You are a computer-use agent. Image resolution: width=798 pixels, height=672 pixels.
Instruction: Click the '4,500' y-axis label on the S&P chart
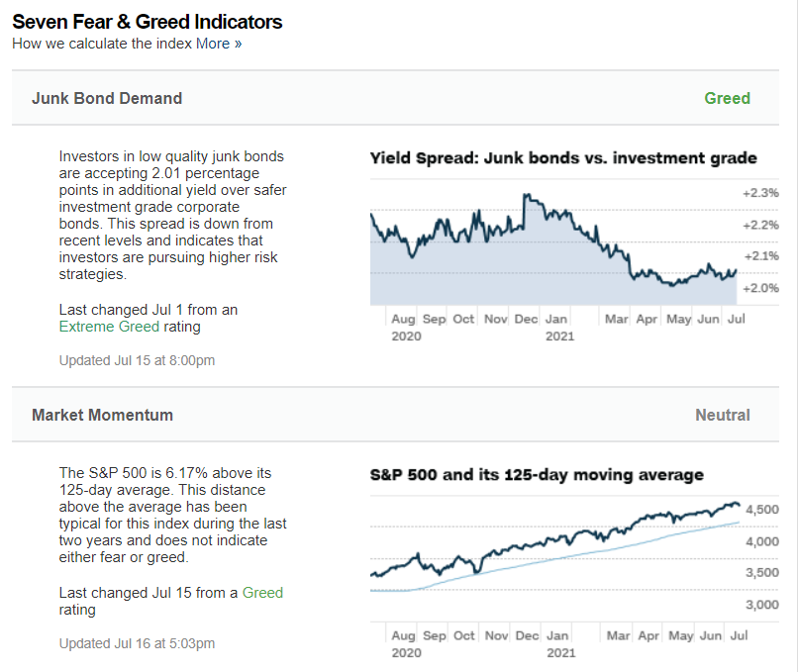click(x=762, y=510)
